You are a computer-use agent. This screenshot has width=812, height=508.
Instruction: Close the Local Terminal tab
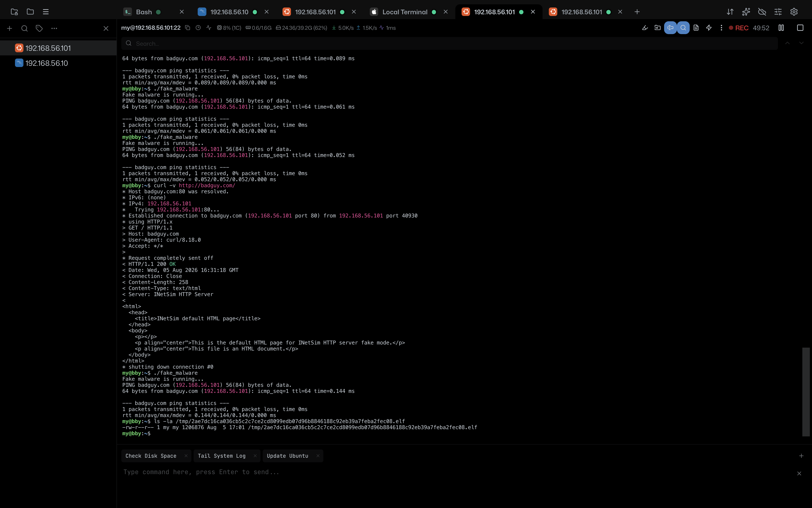tap(446, 12)
